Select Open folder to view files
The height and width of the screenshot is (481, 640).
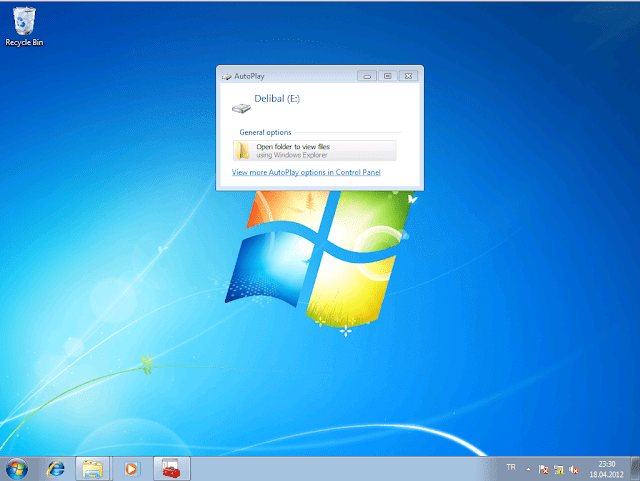point(314,150)
